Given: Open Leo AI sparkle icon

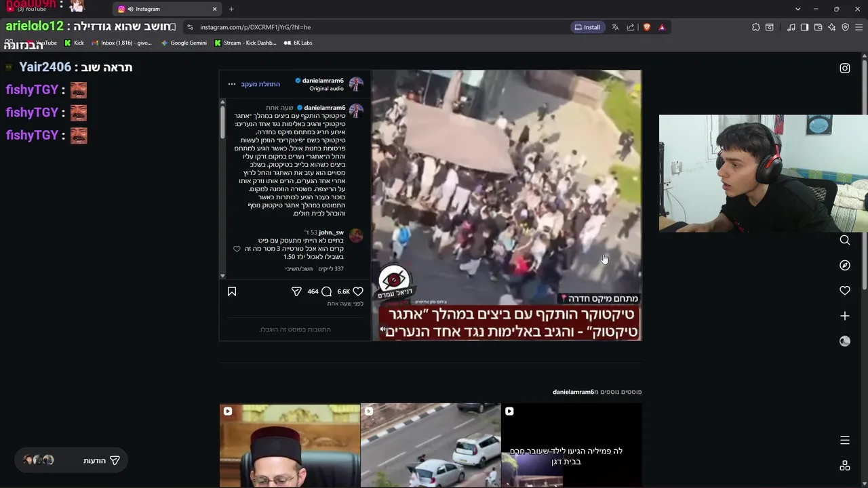Looking at the screenshot, I should (832, 27).
